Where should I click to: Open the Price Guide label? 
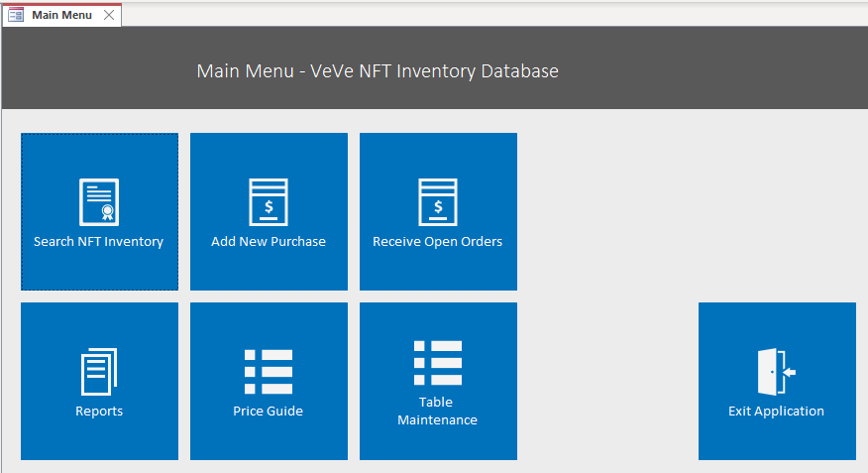[x=268, y=411]
